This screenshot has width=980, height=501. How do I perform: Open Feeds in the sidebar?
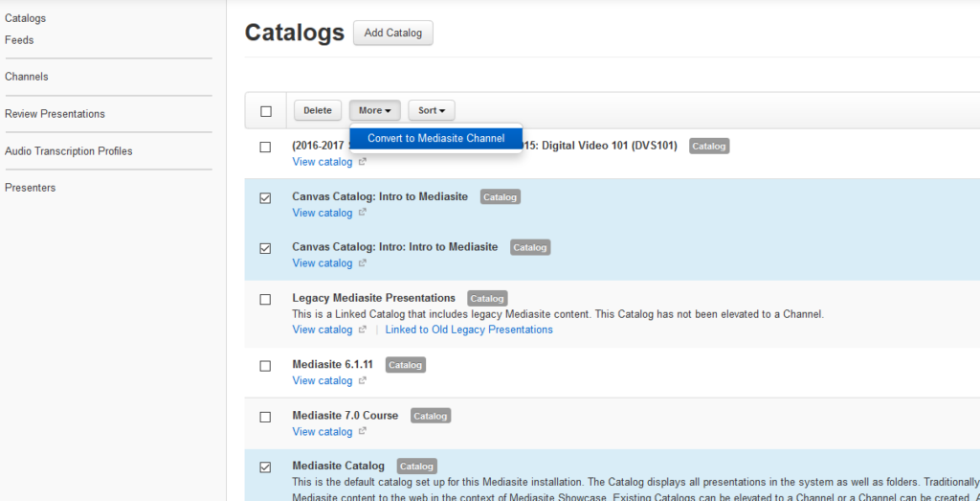click(x=19, y=40)
